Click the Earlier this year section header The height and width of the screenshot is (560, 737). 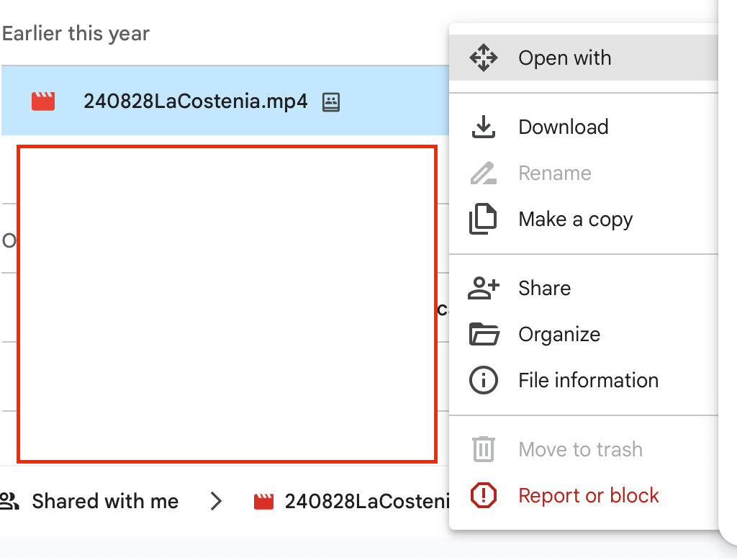[x=76, y=34]
